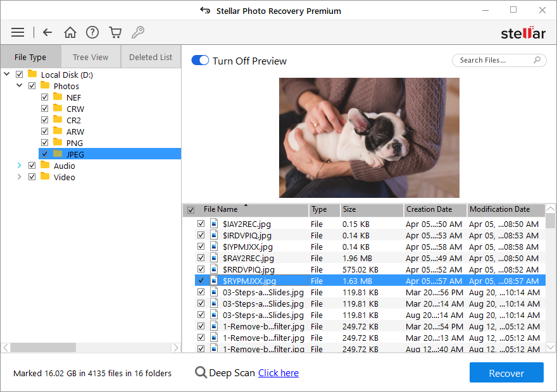Open the help question mark icon
The height and width of the screenshot is (392, 557).
pos(92,32)
